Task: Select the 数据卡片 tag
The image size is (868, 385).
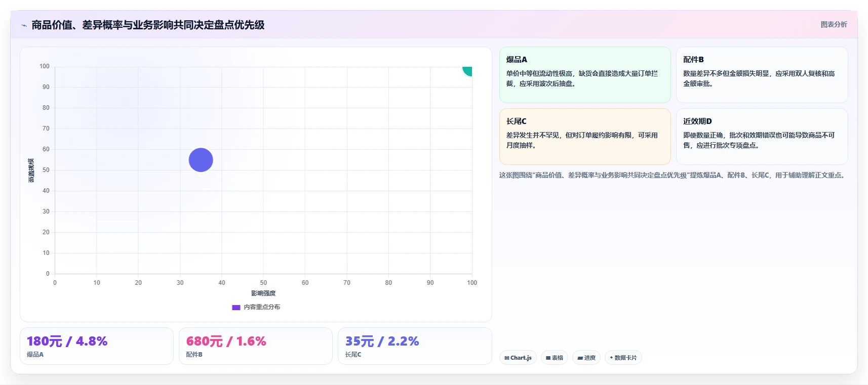Action: pyautogui.click(x=623, y=358)
